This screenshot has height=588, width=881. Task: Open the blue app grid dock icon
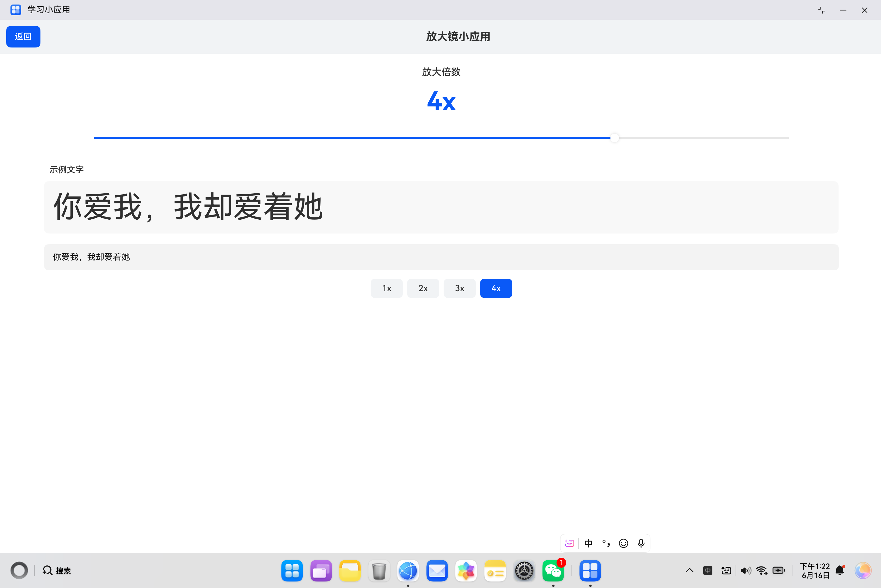click(x=292, y=571)
